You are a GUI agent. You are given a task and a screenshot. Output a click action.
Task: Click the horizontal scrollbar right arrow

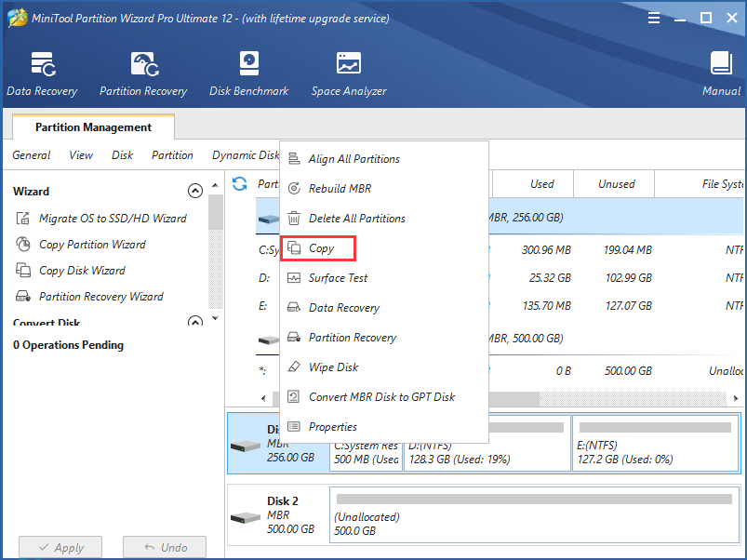736,398
